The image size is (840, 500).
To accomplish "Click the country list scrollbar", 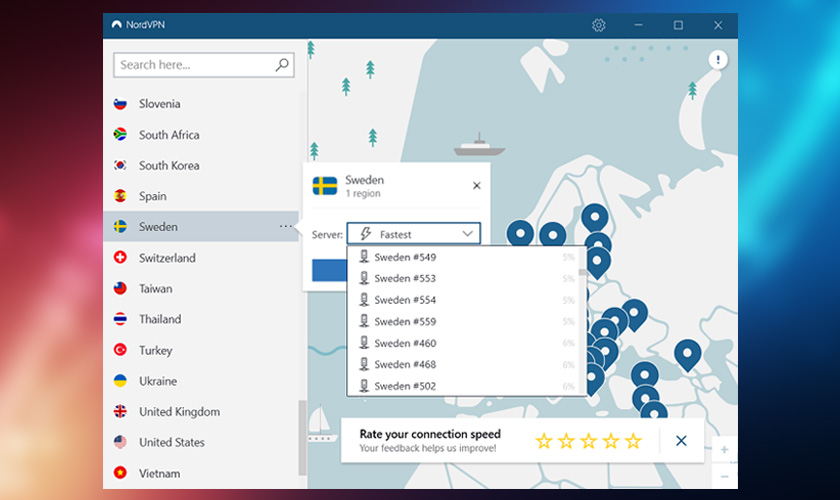I will click(302, 437).
